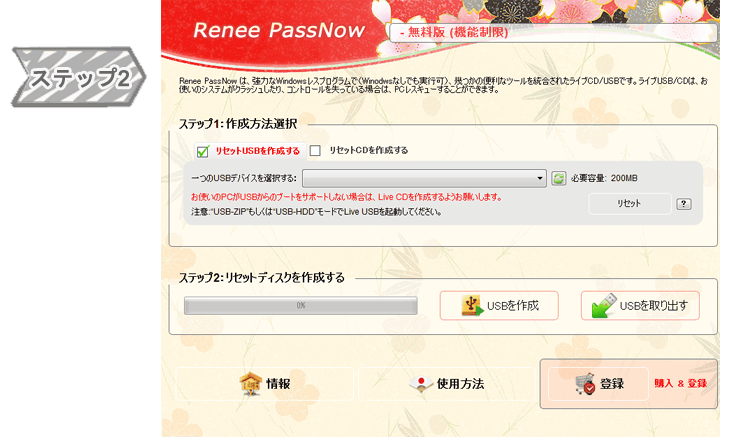Open the 使用方法 usage guide
This screenshot has height=437, width=730.
coord(446,384)
